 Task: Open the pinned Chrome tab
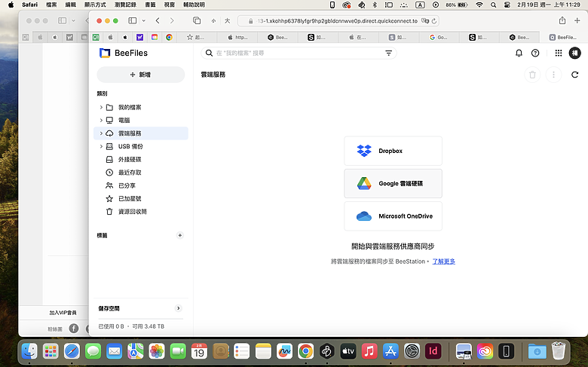[x=169, y=37]
